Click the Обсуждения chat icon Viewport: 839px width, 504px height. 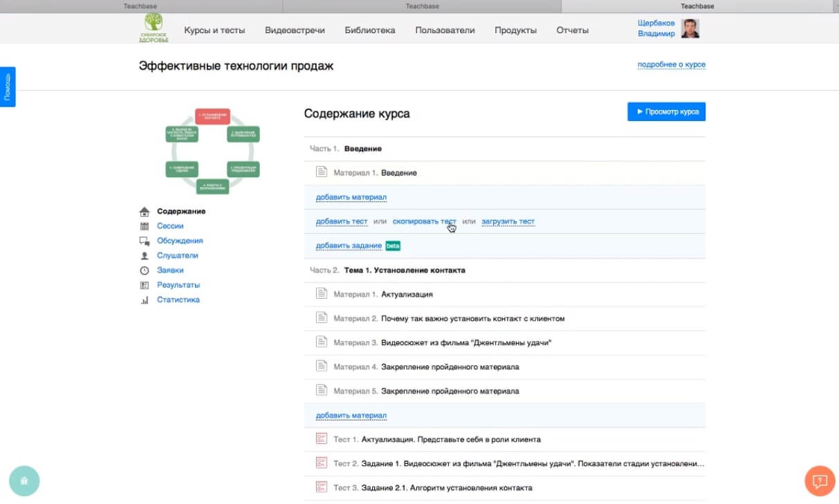point(145,241)
